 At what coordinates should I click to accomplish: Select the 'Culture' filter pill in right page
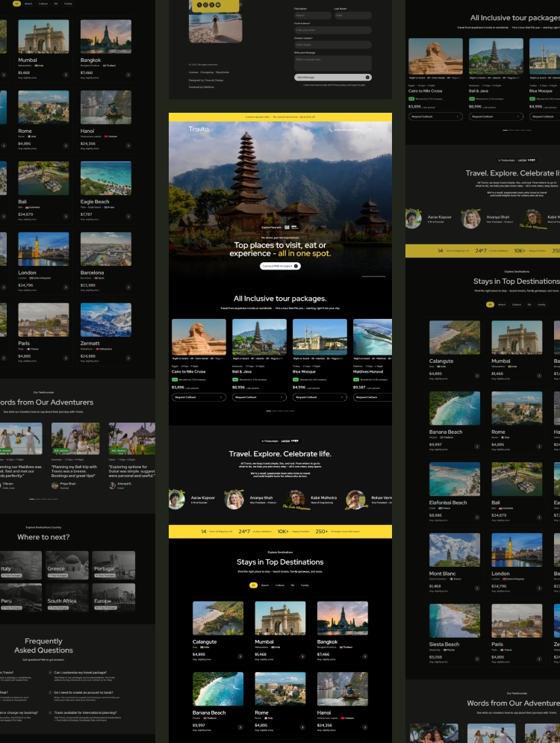click(x=517, y=305)
